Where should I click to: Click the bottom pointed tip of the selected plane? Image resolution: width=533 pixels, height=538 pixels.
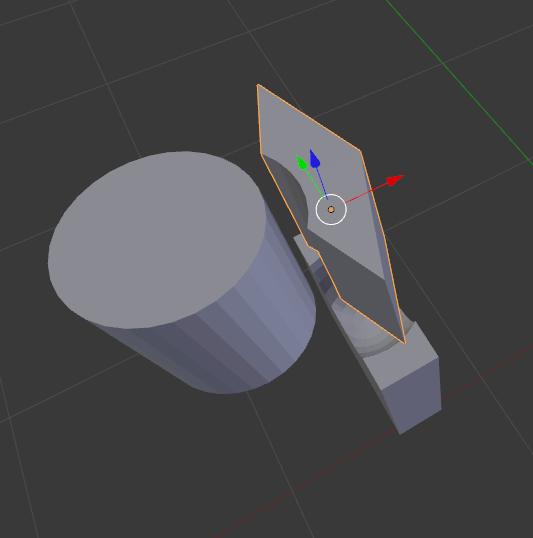coord(405,342)
